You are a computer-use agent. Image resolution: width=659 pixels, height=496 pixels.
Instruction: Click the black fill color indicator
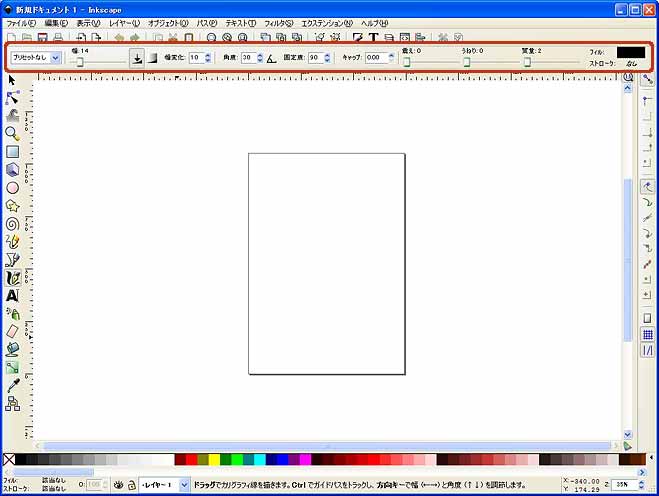point(630,52)
